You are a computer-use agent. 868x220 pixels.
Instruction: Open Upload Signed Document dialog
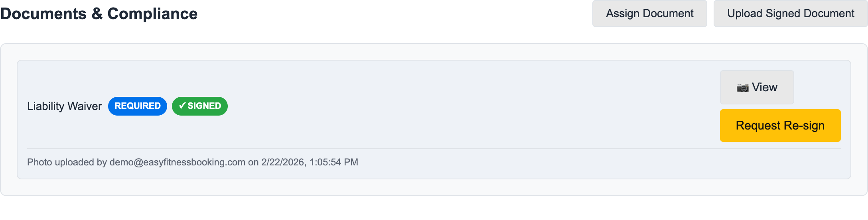tap(790, 14)
